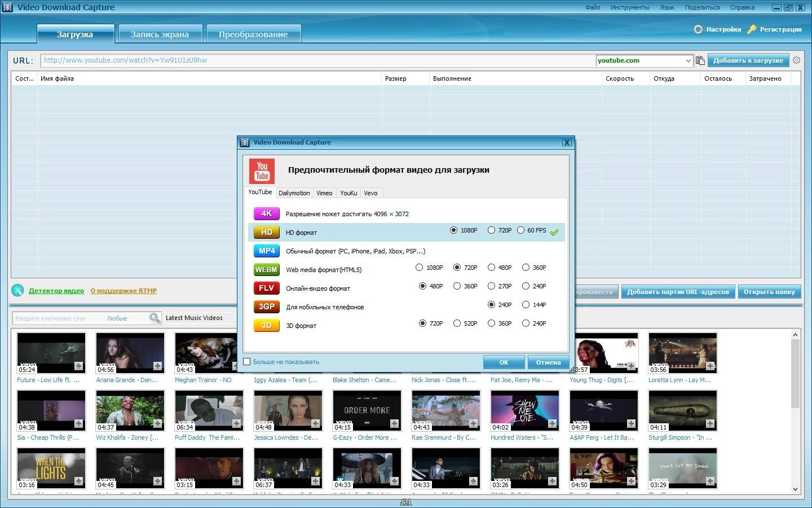Click Добавить партии URL-адресов button
812x508 pixels.
[678, 292]
